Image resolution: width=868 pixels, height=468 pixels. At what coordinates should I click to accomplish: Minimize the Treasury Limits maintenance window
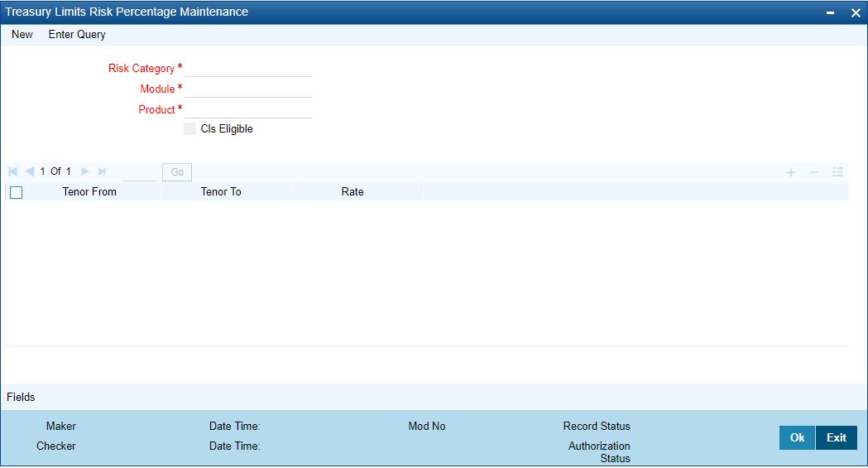coord(831,12)
